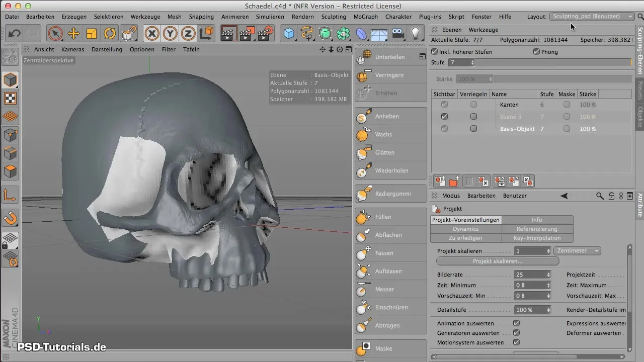Adjust the Projekt skalieren stepper

pyautogui.click(x=548, y=251)
